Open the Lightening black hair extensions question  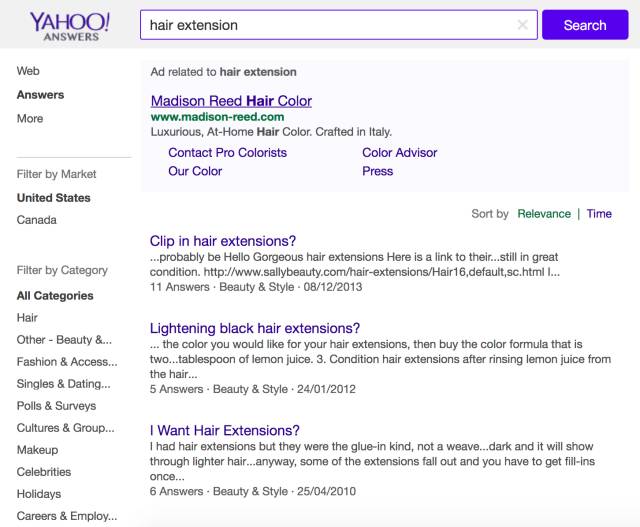click(255, 328)
